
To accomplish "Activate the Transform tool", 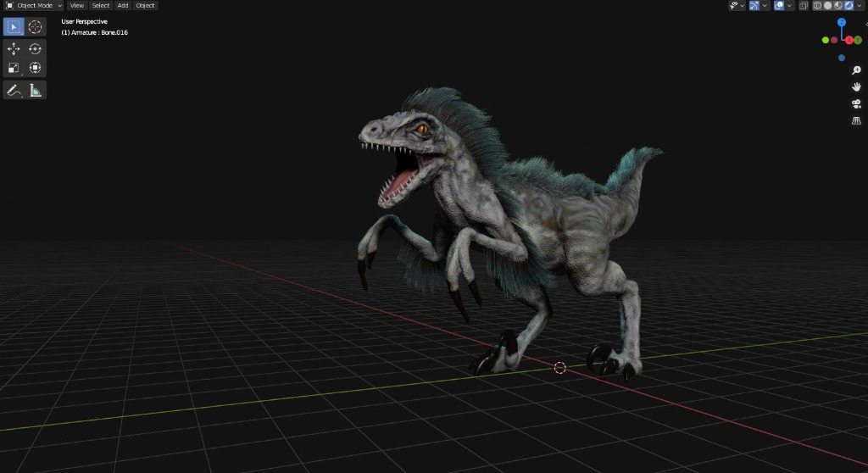I will click(x=35, y=68).
